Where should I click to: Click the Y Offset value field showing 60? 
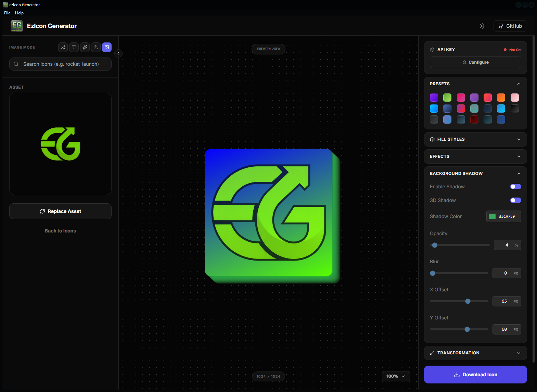pyautogui.click(x=507, y=329)
